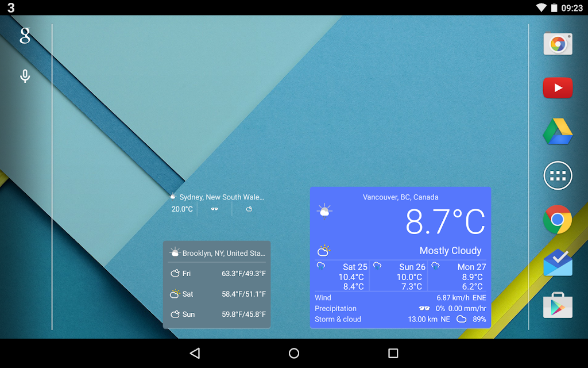The height and width of the screenshot is (368, 588).
Task: Open the Google Play Store
Action: point(558,306)
